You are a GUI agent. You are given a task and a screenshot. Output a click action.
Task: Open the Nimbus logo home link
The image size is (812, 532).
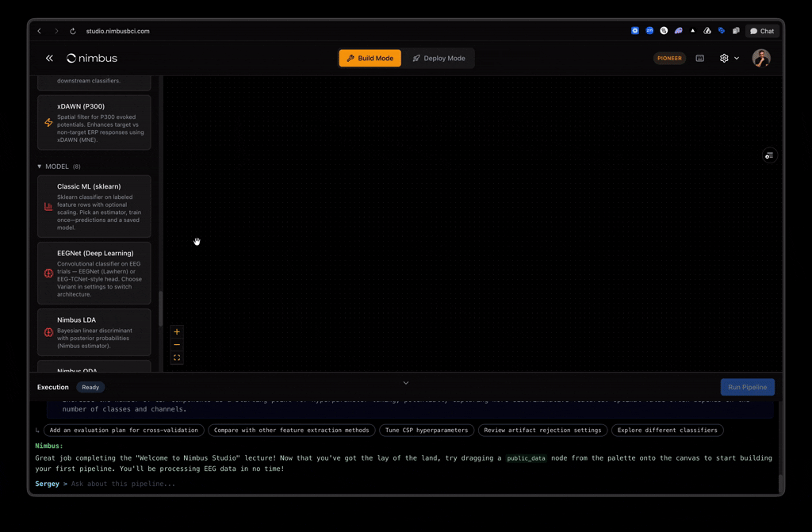[92, 58]
